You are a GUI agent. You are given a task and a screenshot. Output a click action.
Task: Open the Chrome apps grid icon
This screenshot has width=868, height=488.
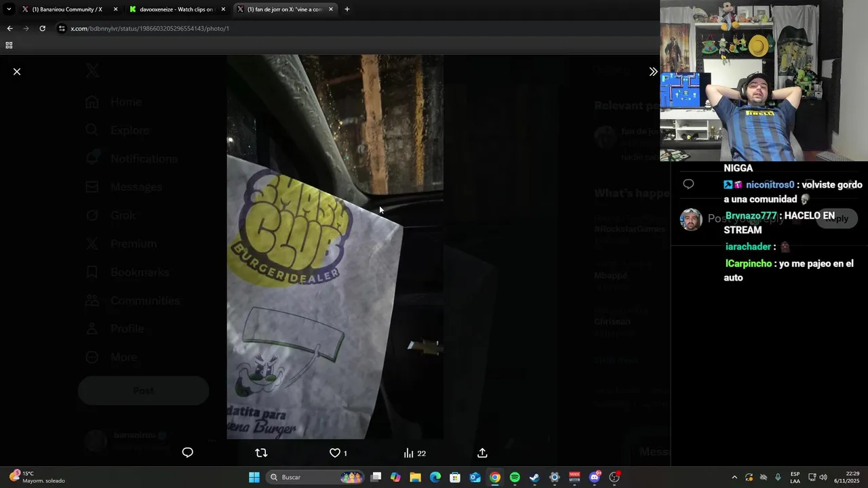click(9, 45)
